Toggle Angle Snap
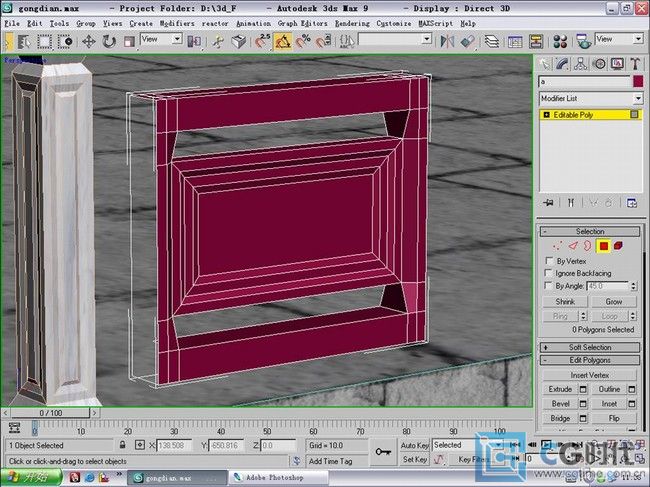 pyautogui.click(x=283, y=41)
